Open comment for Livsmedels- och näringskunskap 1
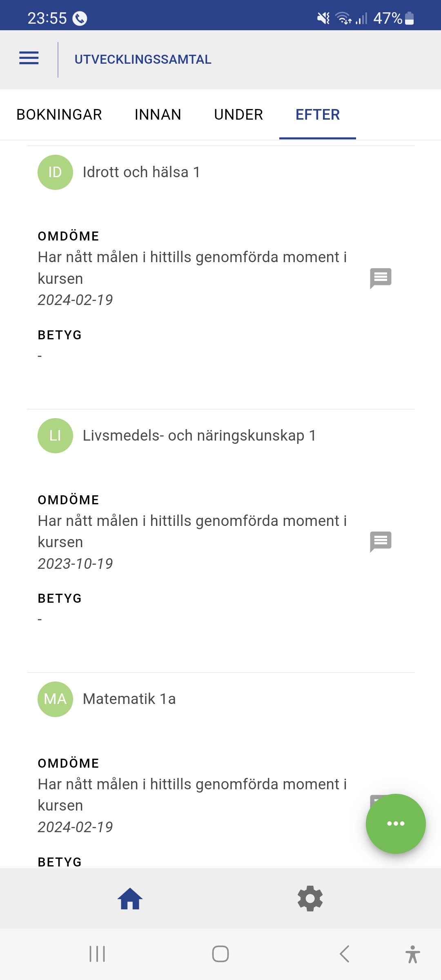The height and width of the screenshot is (980, 441). pos(381,542)
